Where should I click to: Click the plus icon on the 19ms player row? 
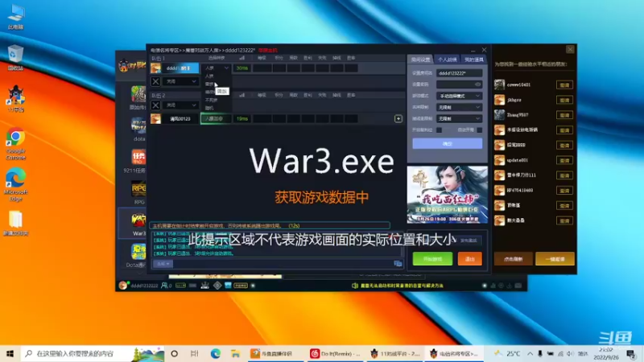(x=398, y=118)
